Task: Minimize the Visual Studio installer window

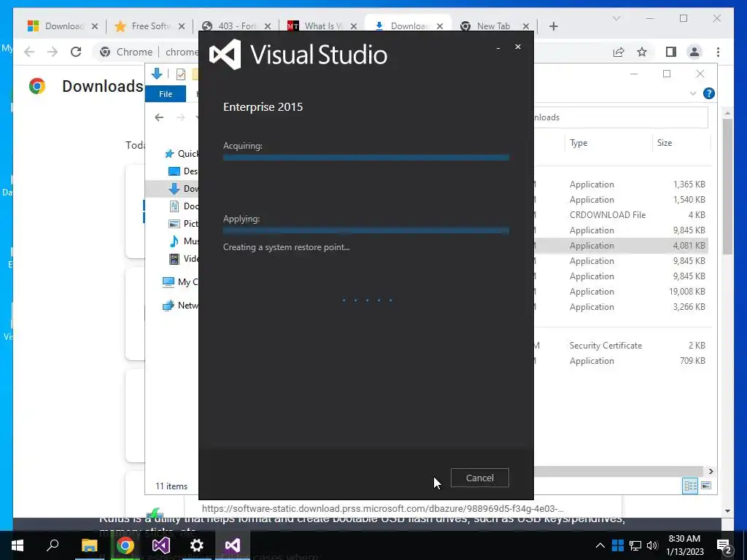Action: click(498, 47)
